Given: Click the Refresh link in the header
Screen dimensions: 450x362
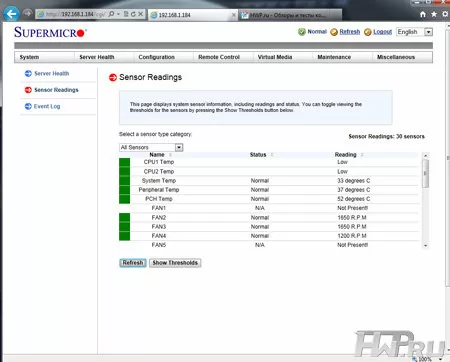Looking at the screenshot, I should (x=350, y=32).
